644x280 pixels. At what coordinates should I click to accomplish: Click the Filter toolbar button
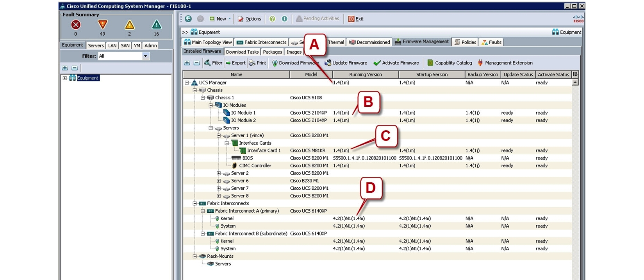pyautogui.click(x=213, y=63)
